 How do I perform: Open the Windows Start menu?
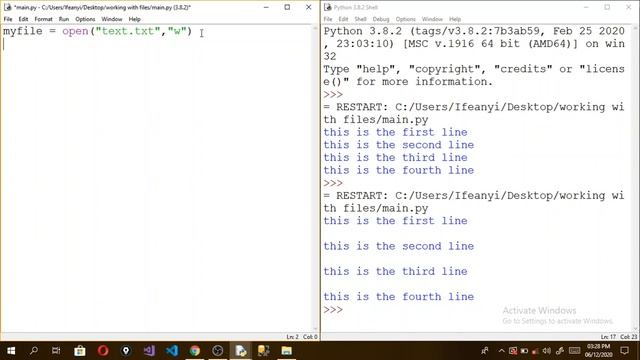pos(11,351)
